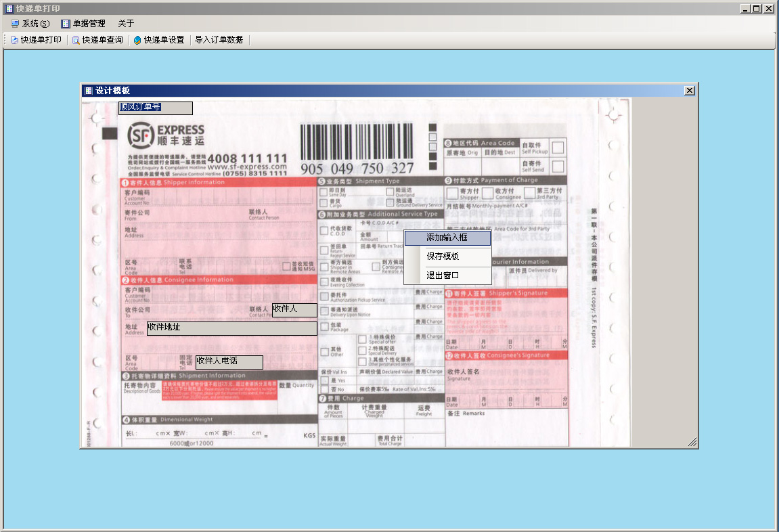
Task: Select the 收件人 input box
Action: pos(294,310)
